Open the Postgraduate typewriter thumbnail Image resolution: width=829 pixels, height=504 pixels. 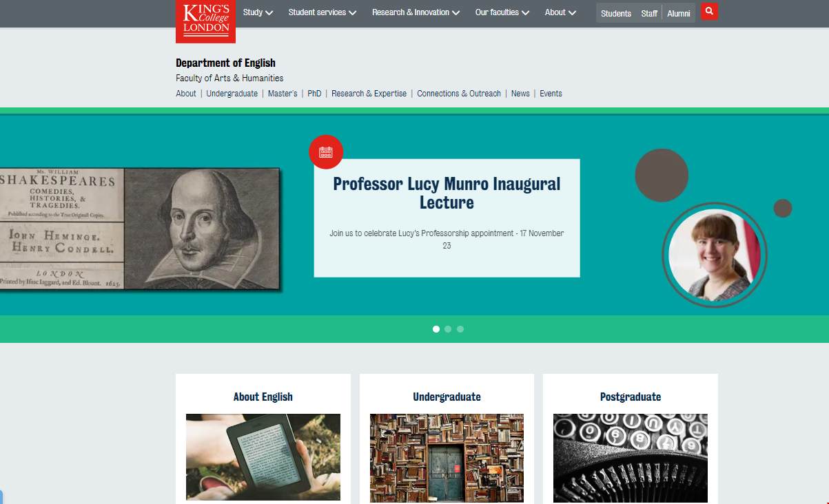point(630,457)
